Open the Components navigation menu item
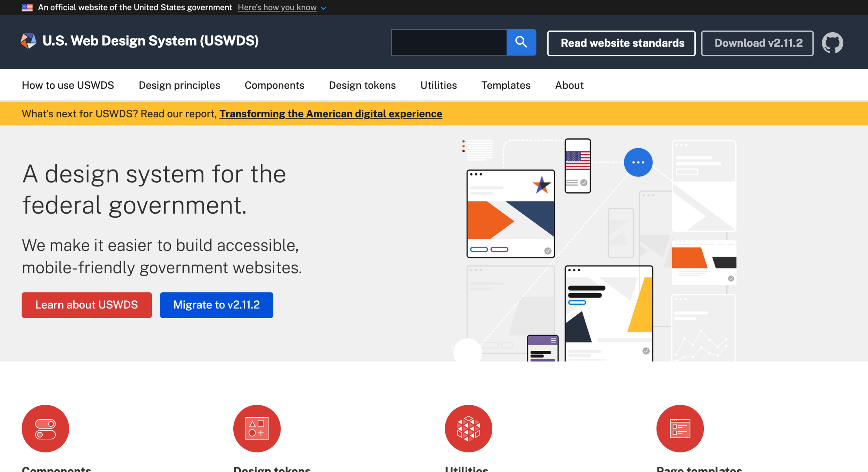The height and width of the screenshot is (472, 868). coord(274,85)
